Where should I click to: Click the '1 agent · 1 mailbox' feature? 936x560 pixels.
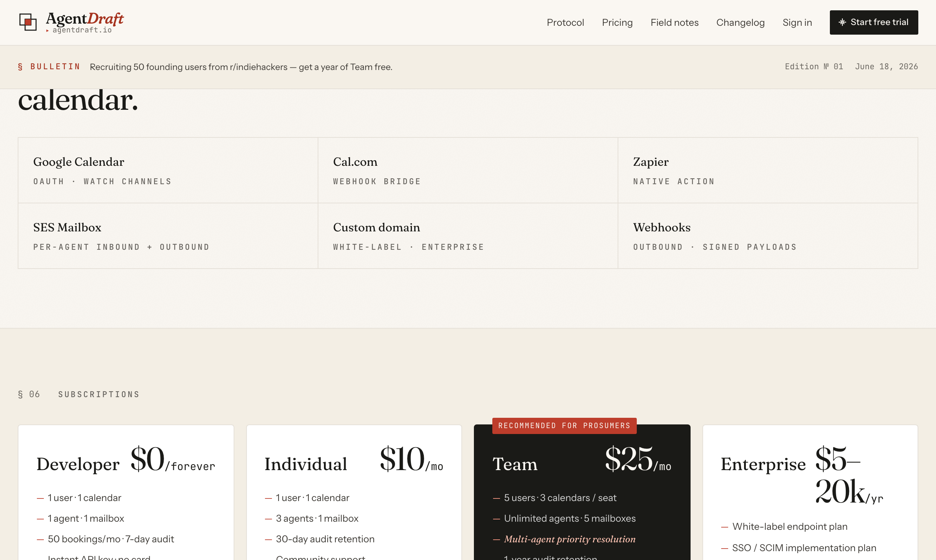(85, 518)
